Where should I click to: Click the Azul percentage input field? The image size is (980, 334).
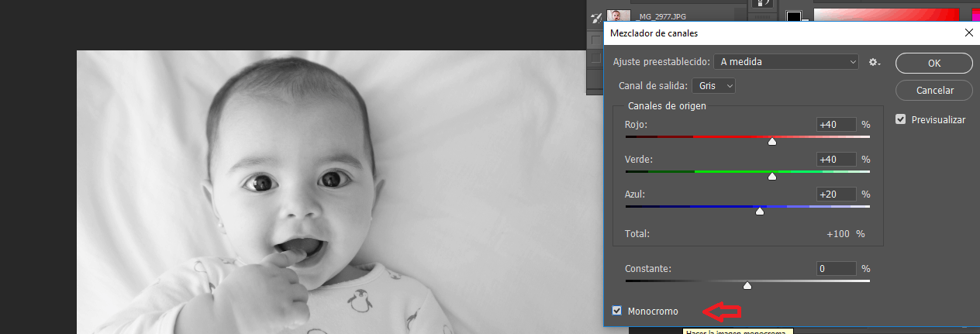point(836,194)
